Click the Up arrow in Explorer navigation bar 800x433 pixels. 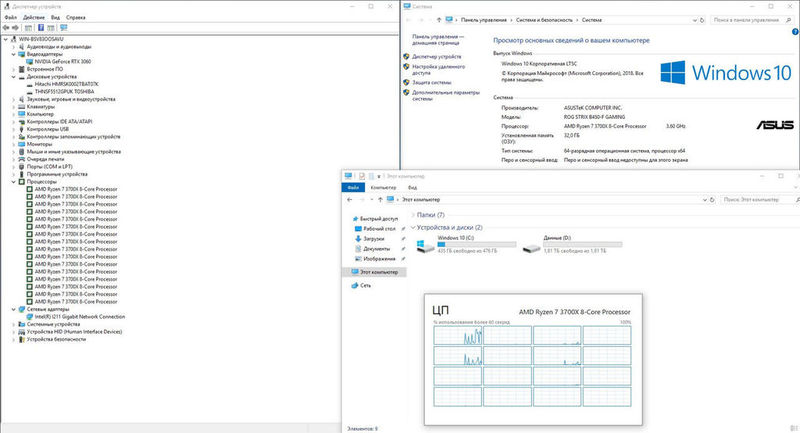pyautogui.click(x=380, y=199)
